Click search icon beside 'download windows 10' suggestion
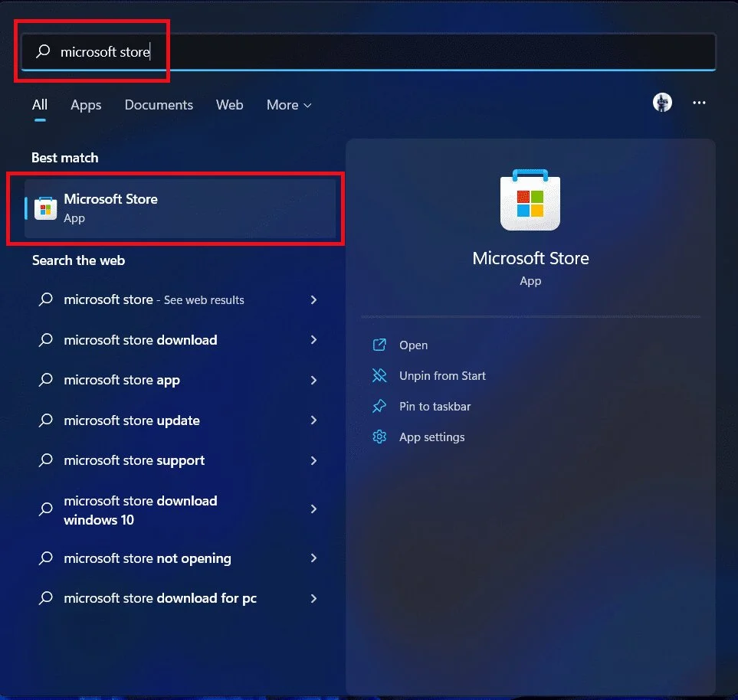The image size is (738, 700). (46, 509)
